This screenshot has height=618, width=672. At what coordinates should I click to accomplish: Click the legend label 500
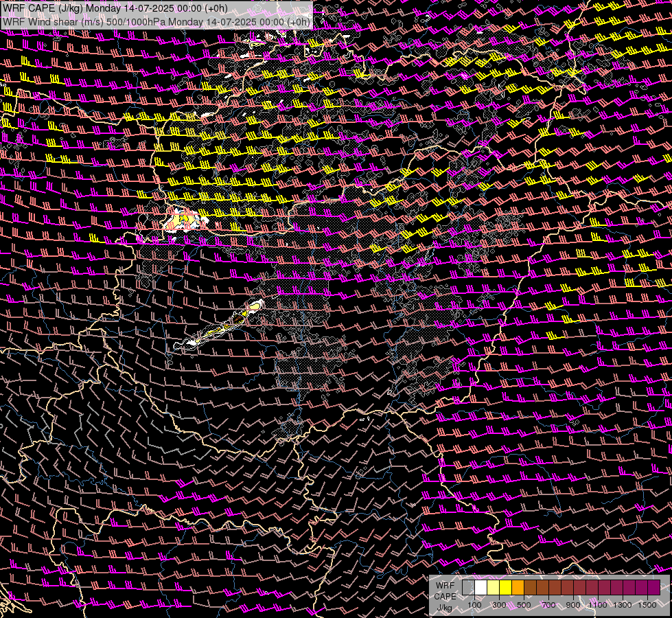(524, 605)
